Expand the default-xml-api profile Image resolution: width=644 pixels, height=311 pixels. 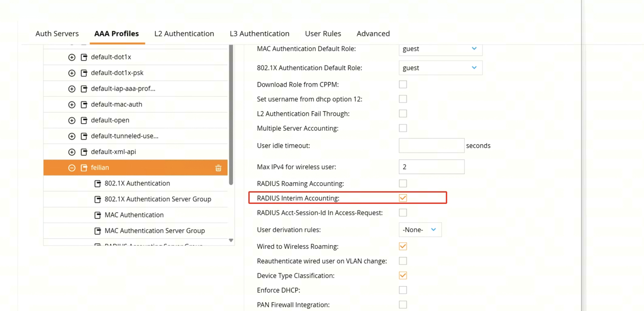click(x=72, y=152)
